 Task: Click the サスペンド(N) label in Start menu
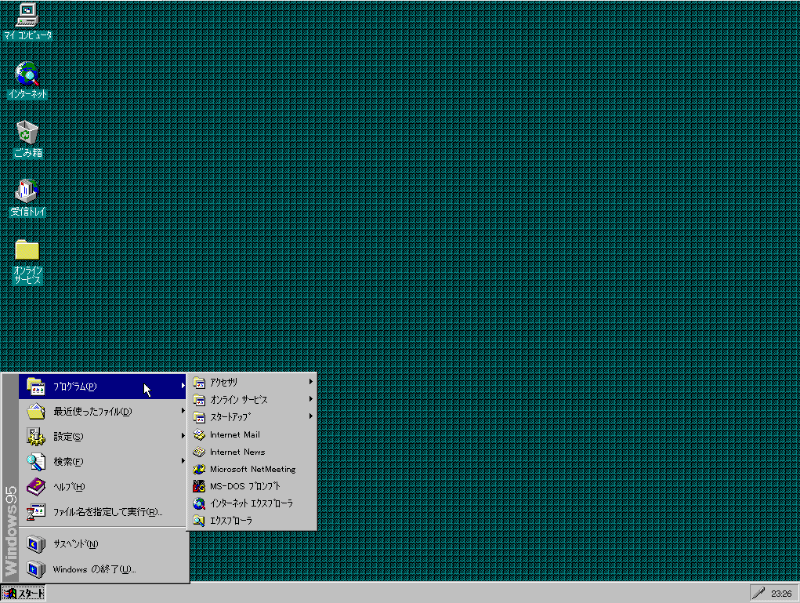pyautogui.click(x=76, y=544)
